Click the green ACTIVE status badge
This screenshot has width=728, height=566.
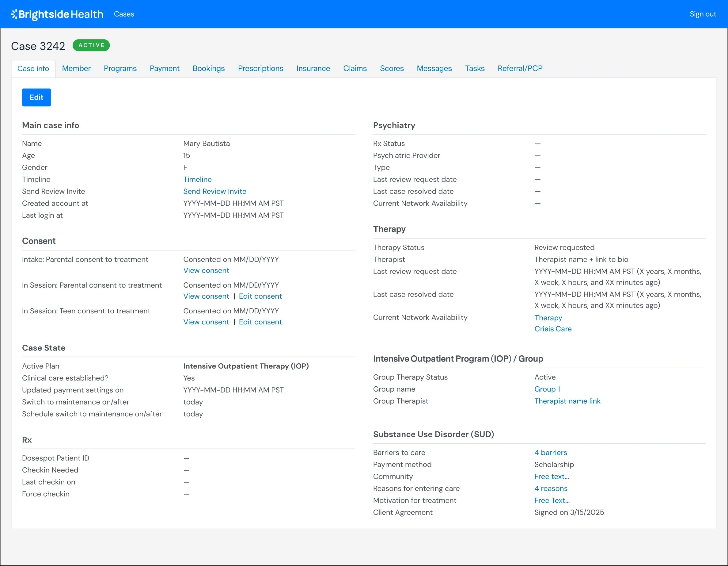click(91, 45)
